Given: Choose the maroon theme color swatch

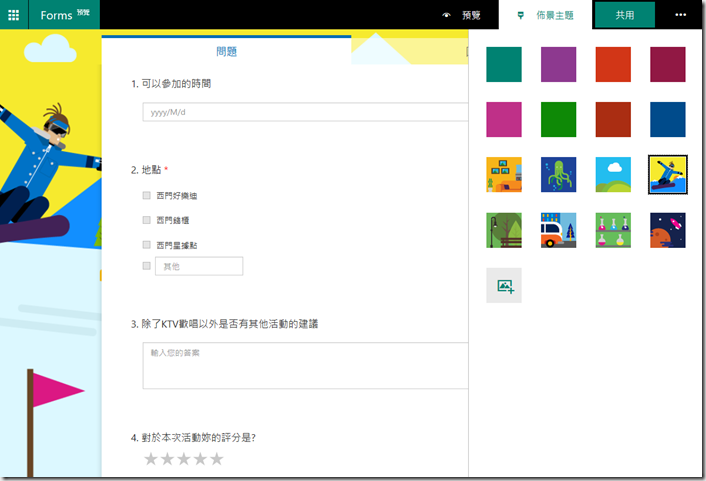Looking at the screenshot, I should (x=668, y=64).
